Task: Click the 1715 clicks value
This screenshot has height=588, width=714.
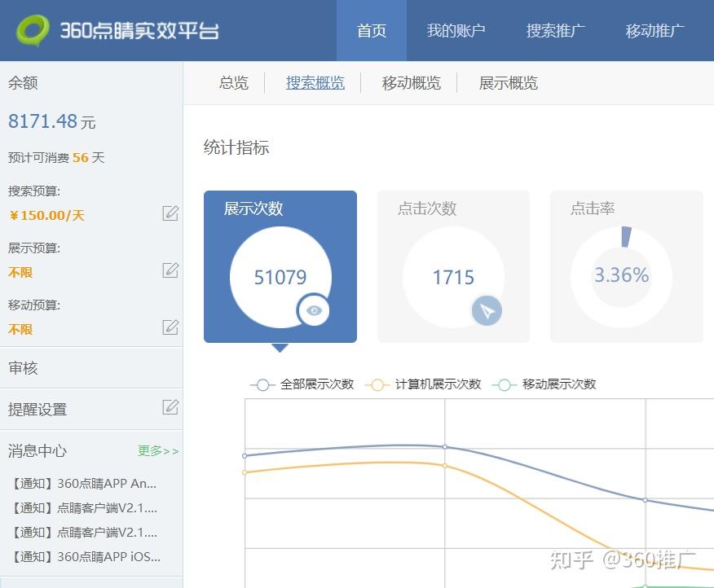Action: pos(453,277)
